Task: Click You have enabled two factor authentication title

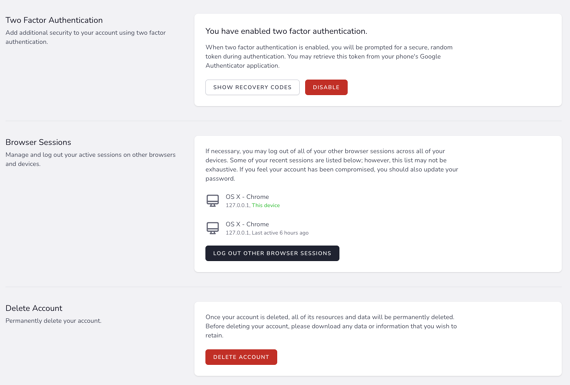Action: tap(286, 31)
